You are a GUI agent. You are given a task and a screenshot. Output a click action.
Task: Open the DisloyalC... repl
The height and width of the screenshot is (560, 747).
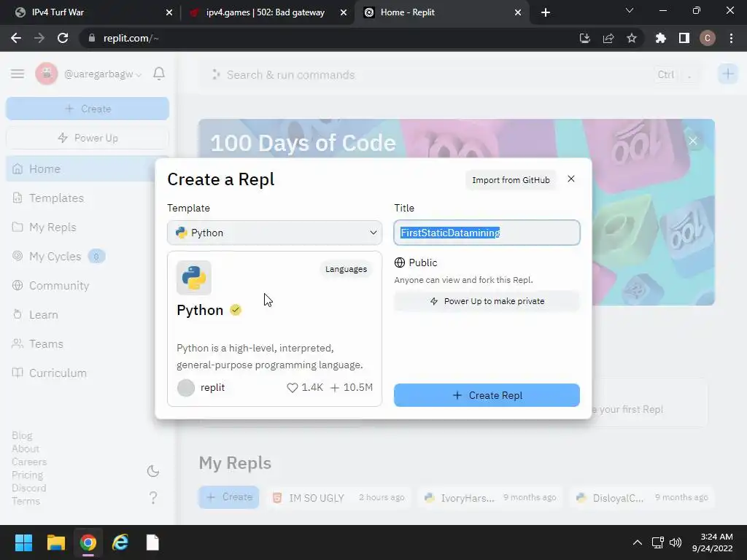[x=642, y=497]
